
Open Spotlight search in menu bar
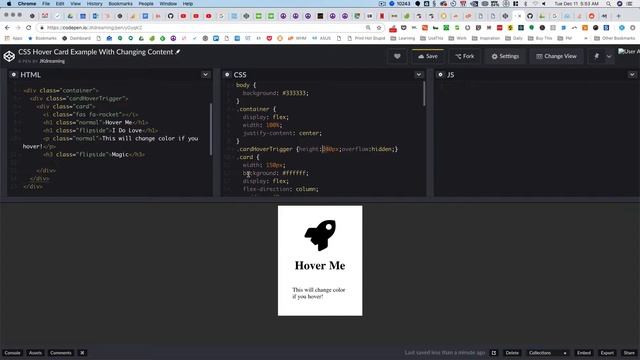click(x=609, y=4)
